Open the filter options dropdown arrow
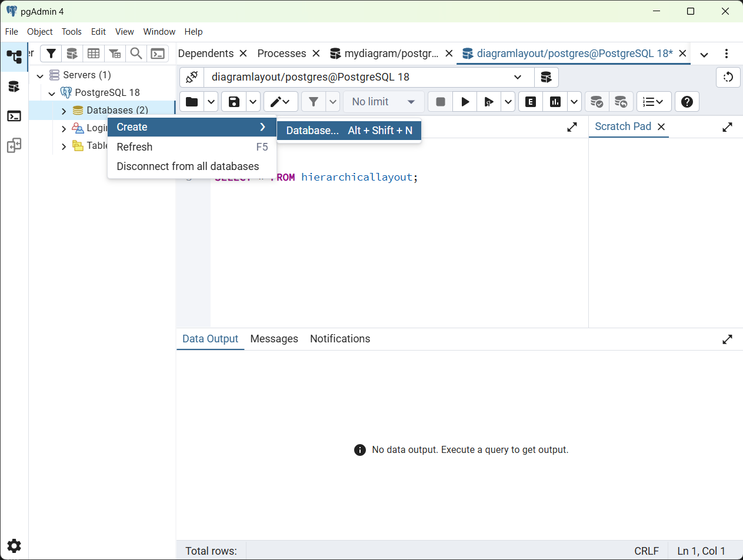Image resolution: width=743 pixels, height=560 pixels. click(333, 102)
